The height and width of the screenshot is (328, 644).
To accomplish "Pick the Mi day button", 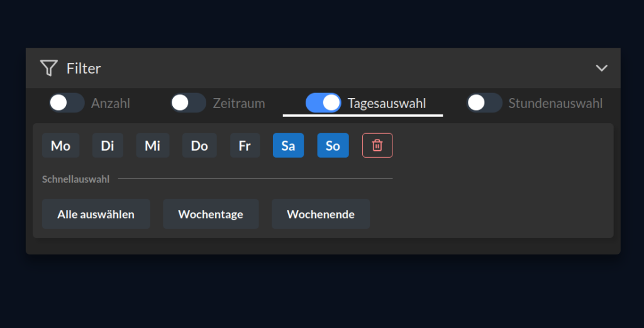I will pos(153,146).
